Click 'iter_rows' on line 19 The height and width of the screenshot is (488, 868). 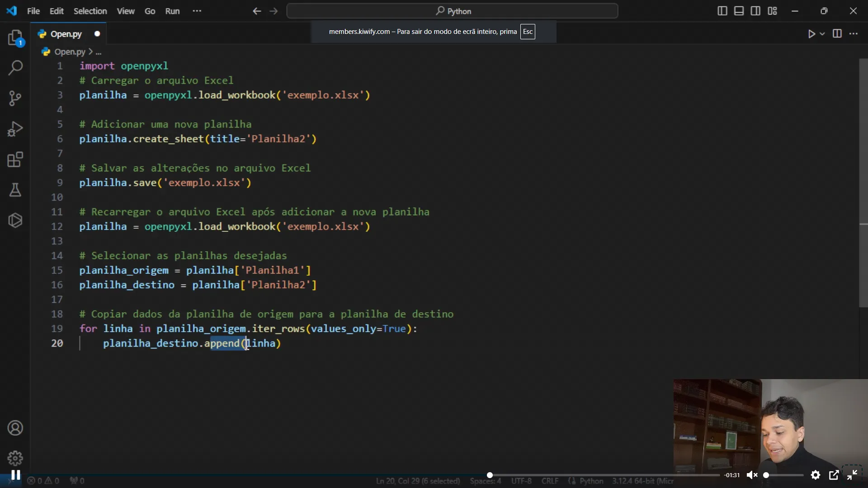278,329
